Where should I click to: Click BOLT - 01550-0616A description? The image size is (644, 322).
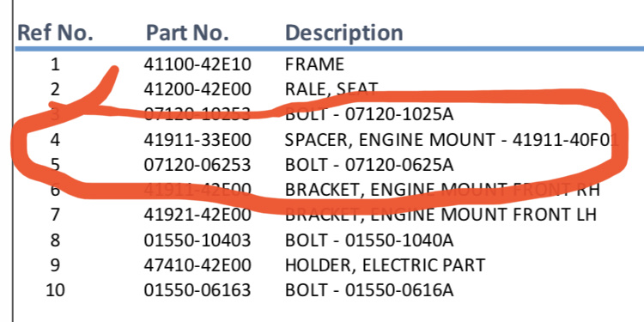pyautogui.click(x=369, y=290)
